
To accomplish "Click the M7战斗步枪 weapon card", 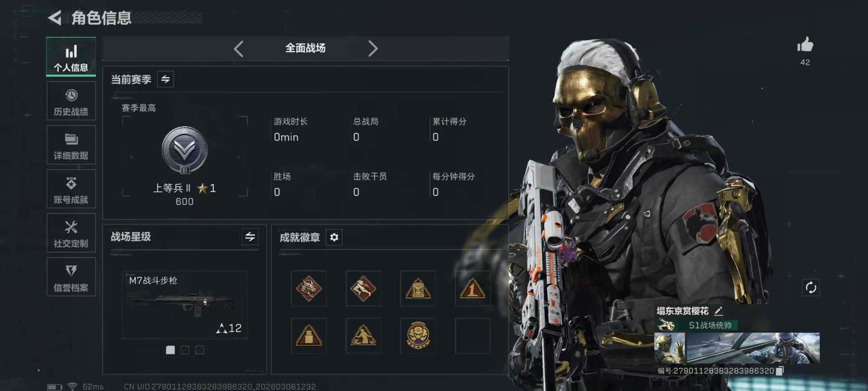I will (x=184, y=305).
